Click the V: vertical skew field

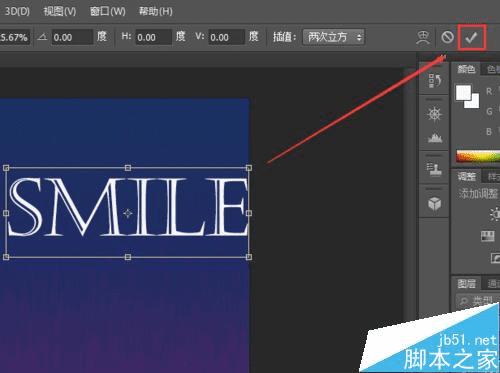226,37
